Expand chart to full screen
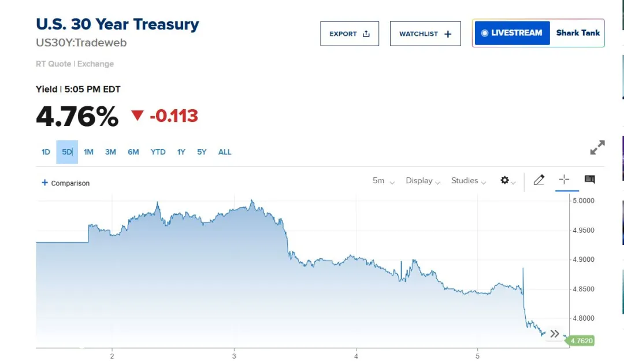This screenshot has height=364, width=624. click(x=597, y=148)
